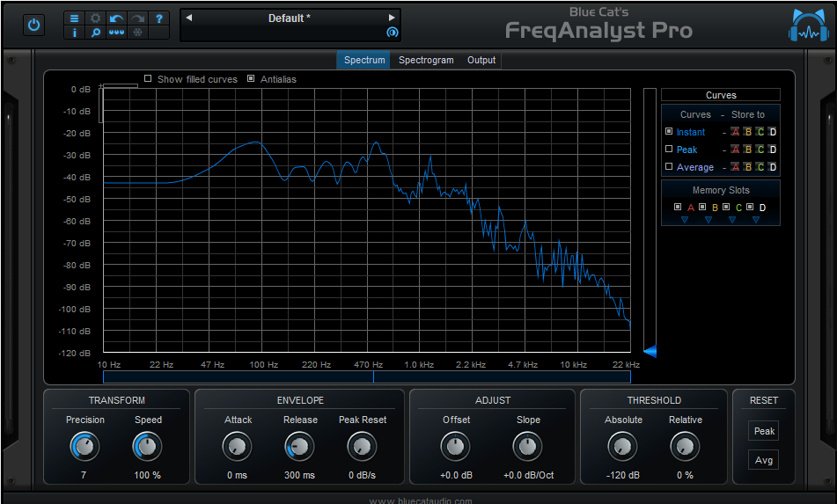Viewport: 837px width, 504px height.
Task: Store Instant curve to slot C
Action: (760, 132)
